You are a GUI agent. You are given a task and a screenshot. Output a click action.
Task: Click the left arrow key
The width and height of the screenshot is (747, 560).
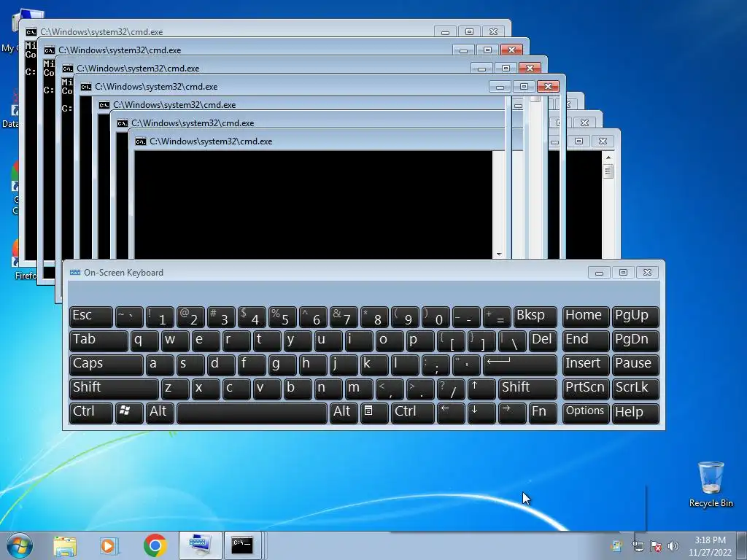[451, 413]
